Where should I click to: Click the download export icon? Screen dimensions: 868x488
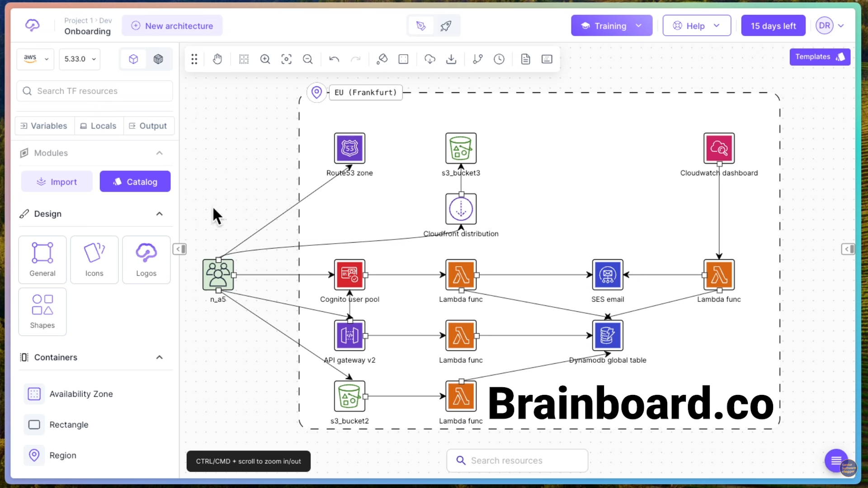[451, 59]
